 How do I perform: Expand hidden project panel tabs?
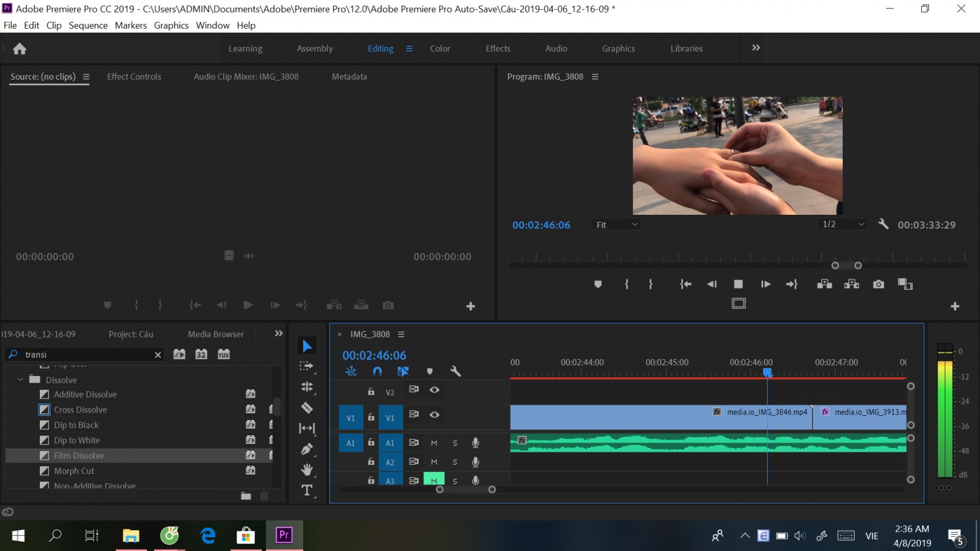(x=279, y=334)
